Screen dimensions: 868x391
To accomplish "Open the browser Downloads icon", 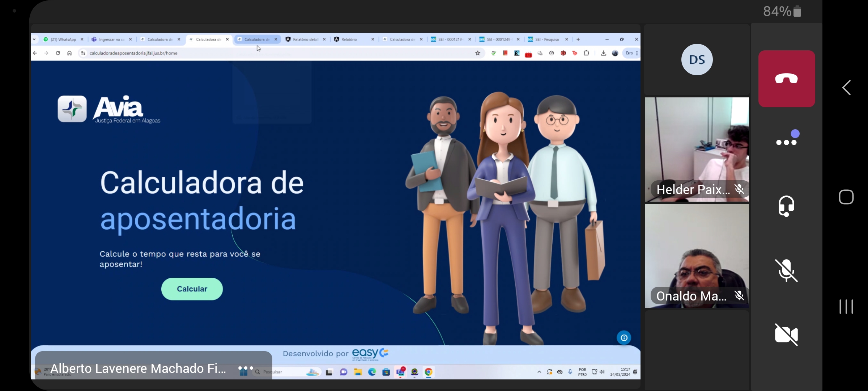I will click(603, 53).
